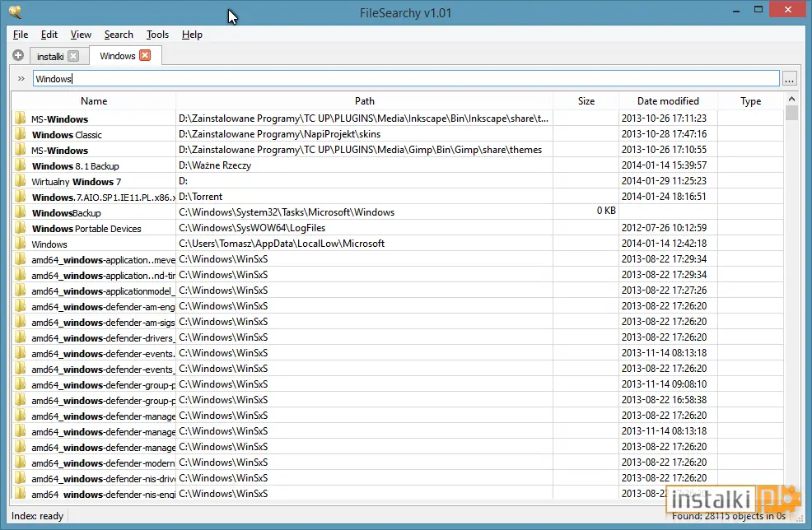The image size is (812, 530).
Task: Click path C:\Windows\System32\Tasks\Microsoft\Windows
Action: pos(287,212)
